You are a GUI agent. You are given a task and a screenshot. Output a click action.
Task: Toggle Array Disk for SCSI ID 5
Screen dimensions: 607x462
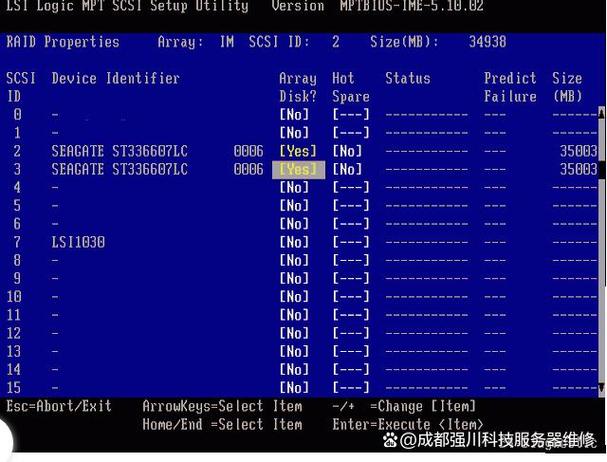coord(295,206)
